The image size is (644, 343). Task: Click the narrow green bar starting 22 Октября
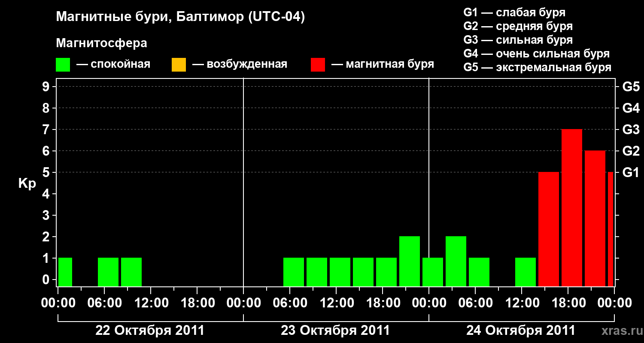(65, 272)
